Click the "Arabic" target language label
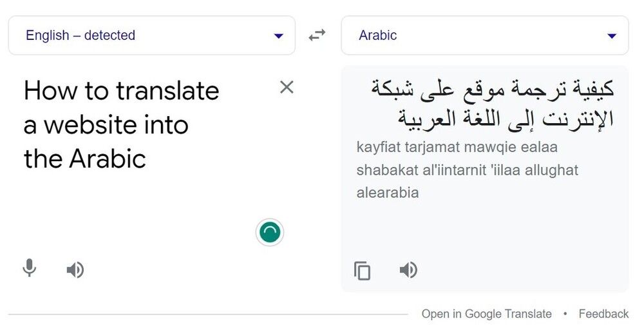Screen dimensions: 644x330 click(x=378, y=35)
